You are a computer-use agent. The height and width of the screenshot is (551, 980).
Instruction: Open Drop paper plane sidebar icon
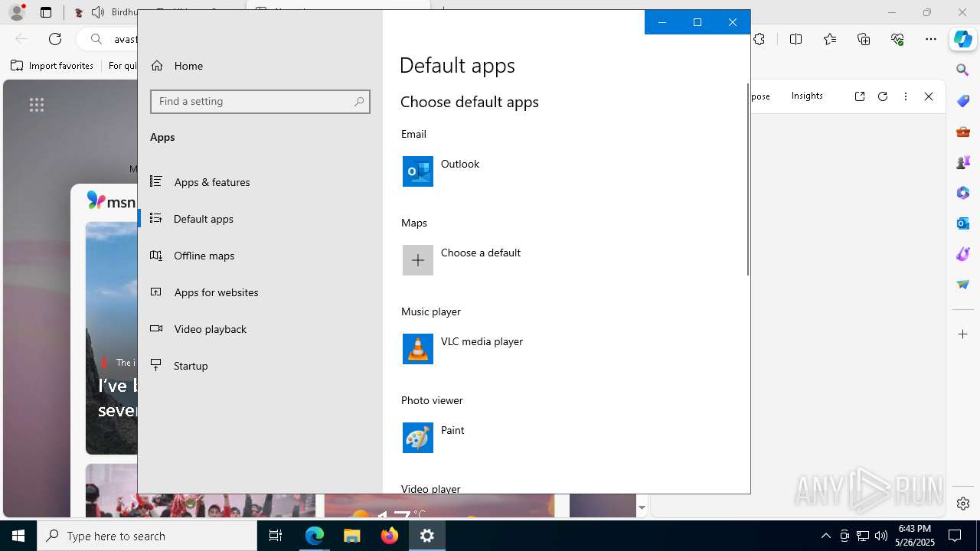point(963,285)
